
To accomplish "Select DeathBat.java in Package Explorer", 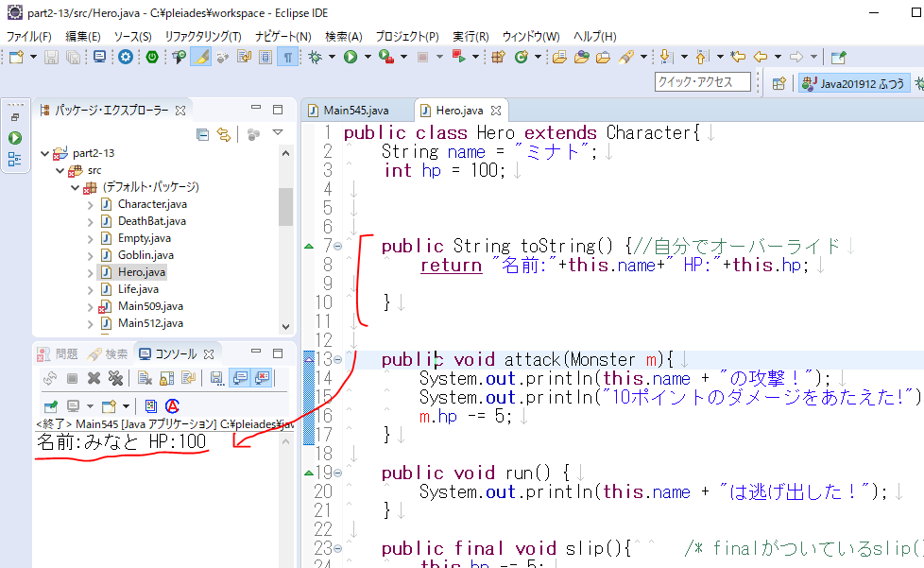I will tap(152, 221).
